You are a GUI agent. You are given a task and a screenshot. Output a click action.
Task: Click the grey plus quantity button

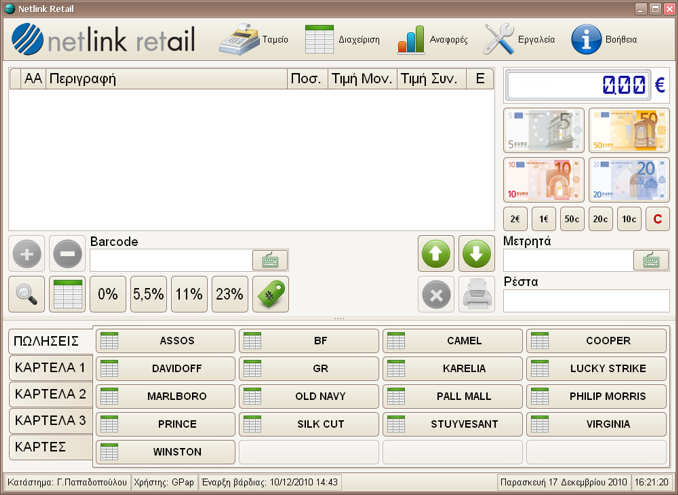coord(26,254)
